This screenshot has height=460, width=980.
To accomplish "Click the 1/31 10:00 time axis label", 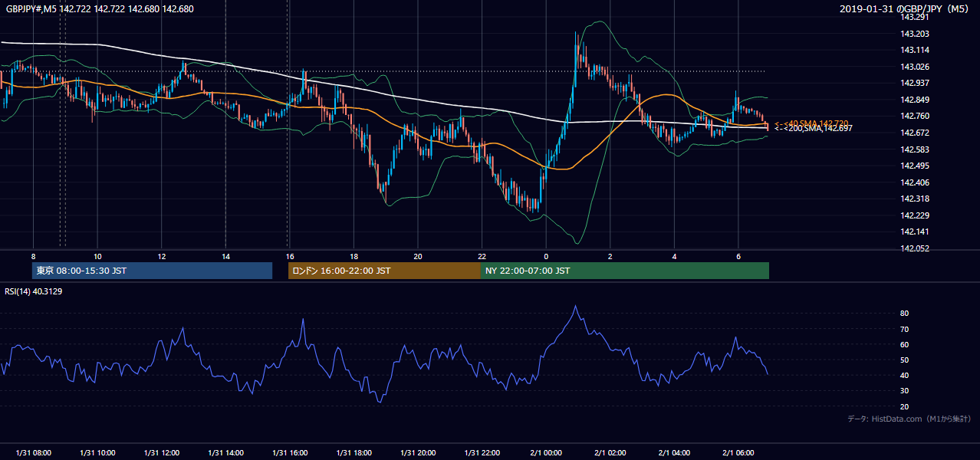I will (97, 453).
